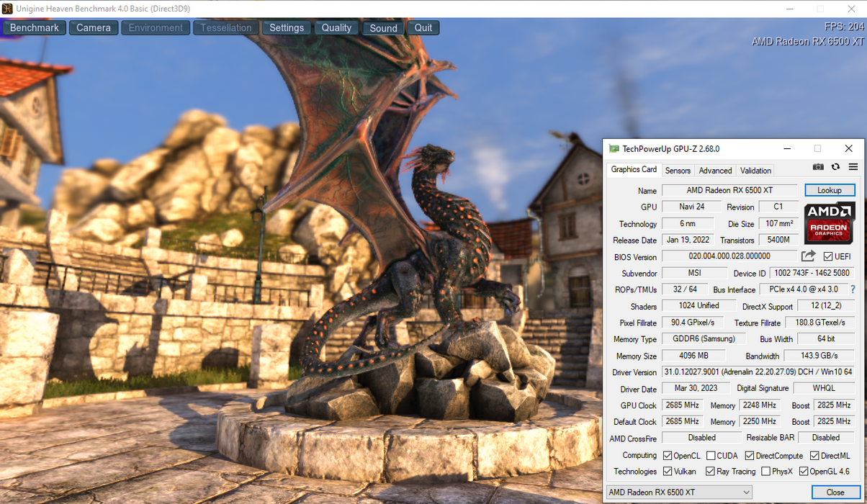Open the GPU-Z hamburger menu

853,167
